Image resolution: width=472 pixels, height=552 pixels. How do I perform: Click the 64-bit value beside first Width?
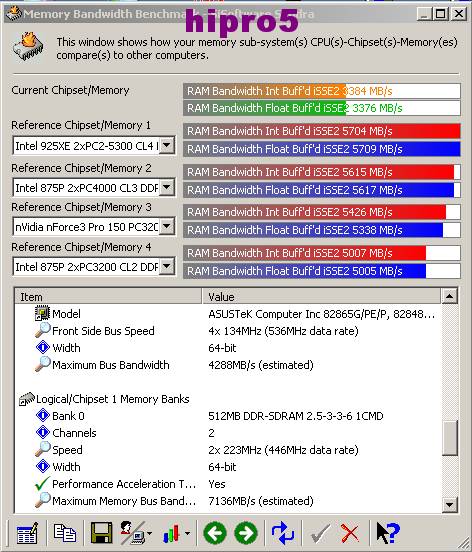coord(222,348)
